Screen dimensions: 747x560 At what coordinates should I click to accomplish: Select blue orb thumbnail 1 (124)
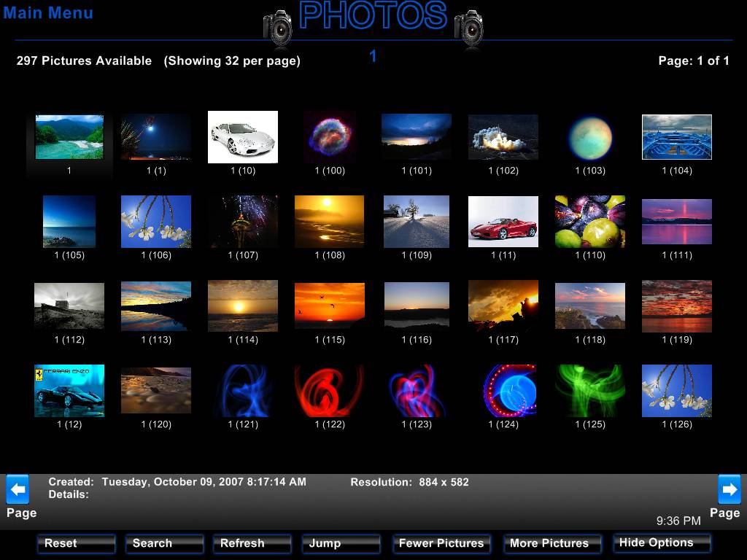coord(508,391)
